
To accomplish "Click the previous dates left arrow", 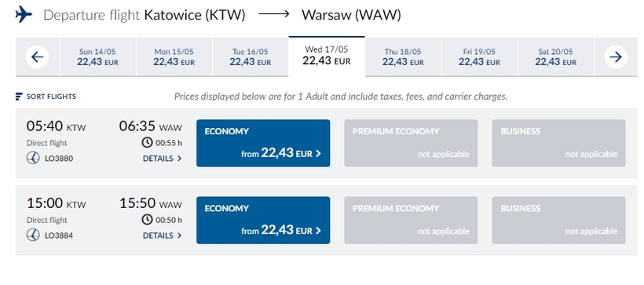I will pyautogui.click(x=37, y=57).
